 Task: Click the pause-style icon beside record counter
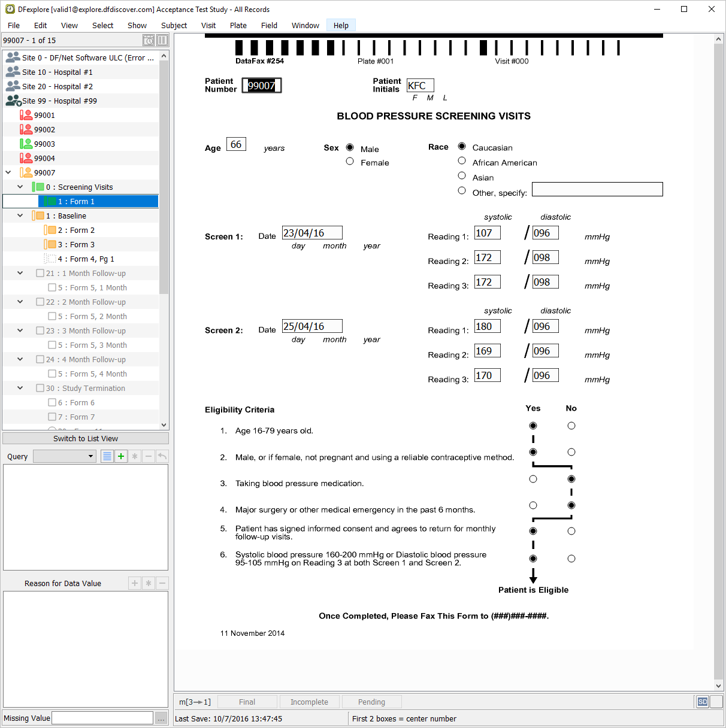pos(162,40)
